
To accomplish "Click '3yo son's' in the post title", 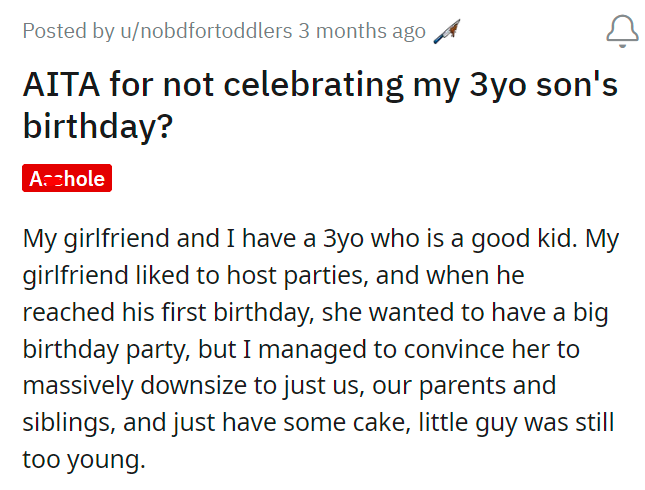I will [x=543, y=86].
